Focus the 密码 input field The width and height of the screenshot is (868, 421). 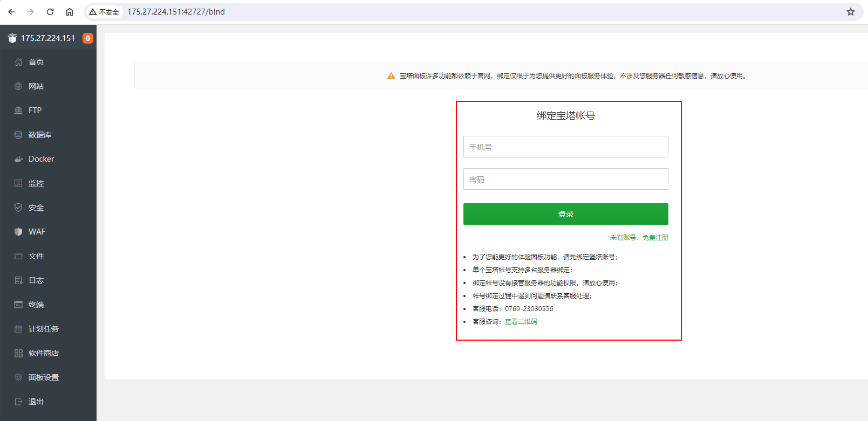(565, 179)
